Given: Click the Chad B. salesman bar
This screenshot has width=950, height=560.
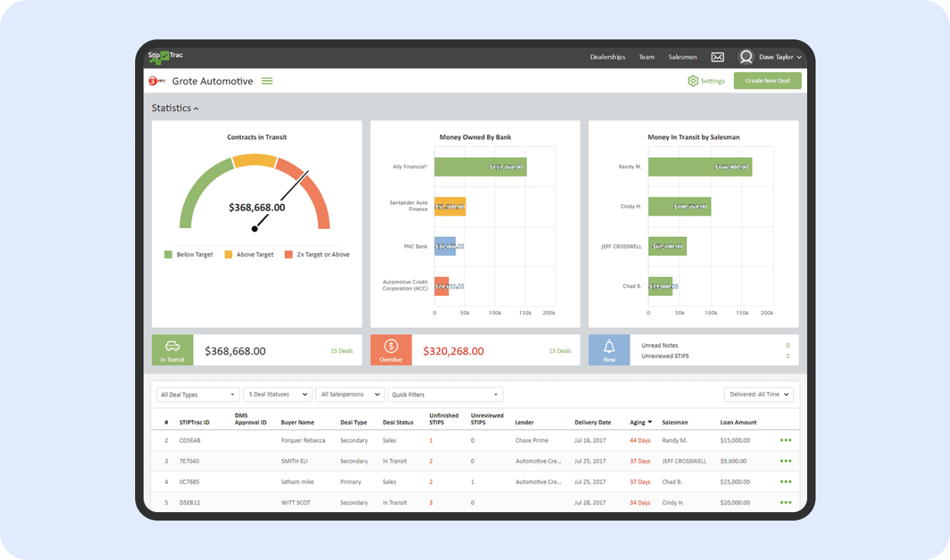Looking at the screenshot, I should [661, 286].
